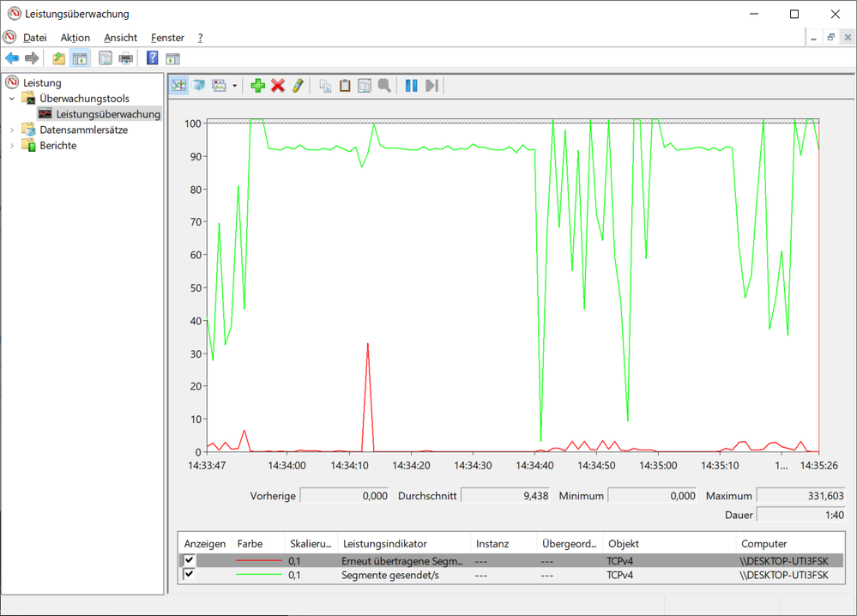857x616 pixels.
Task: Click \\DESKTOP-UTI3FSK in Segmente gesendet/s row
Action: (784, 575)
